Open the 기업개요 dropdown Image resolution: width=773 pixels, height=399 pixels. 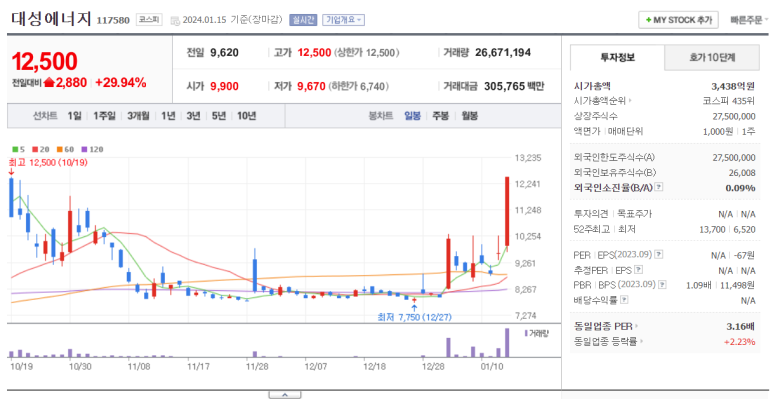tap(344, 20)
